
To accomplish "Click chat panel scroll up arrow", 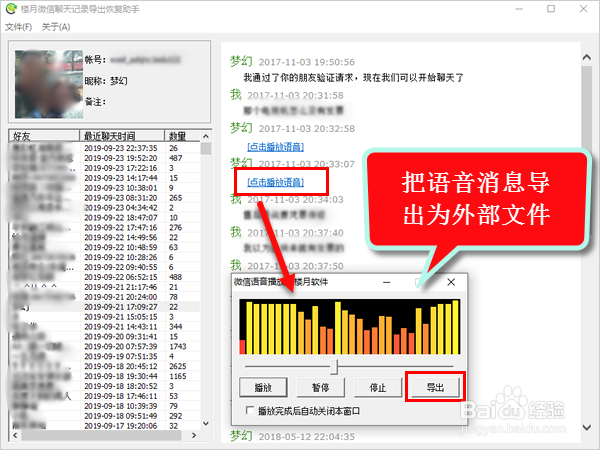I will point(587,57).
